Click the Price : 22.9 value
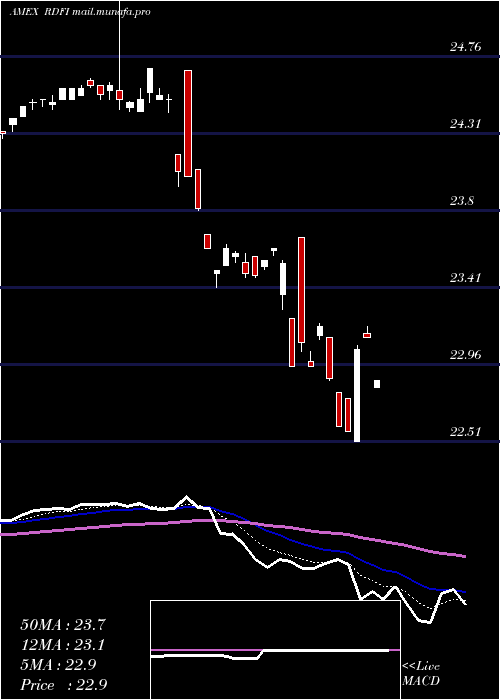The width and height of the screenshot is (500, 700). pos(63,685)
